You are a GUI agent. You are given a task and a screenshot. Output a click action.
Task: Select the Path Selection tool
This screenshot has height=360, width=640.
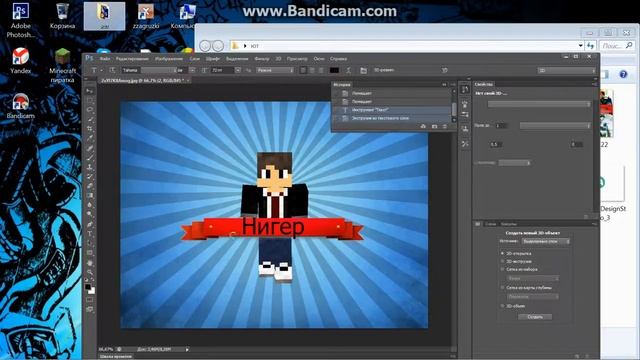tap(89, 243)
